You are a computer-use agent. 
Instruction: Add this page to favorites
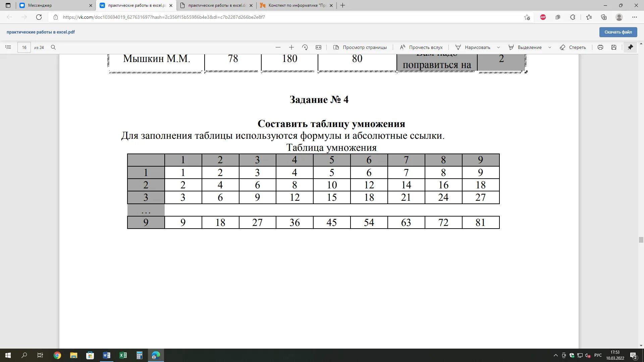coord(527,17)
